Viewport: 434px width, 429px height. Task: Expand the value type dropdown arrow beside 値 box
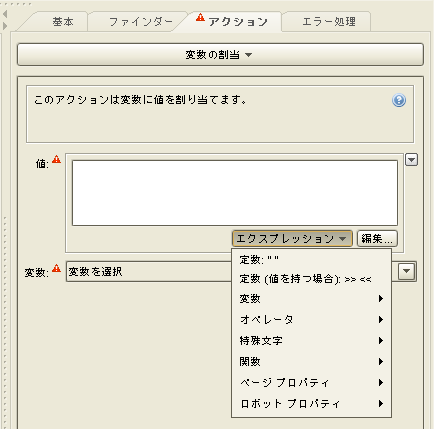[x=411, y=160]
